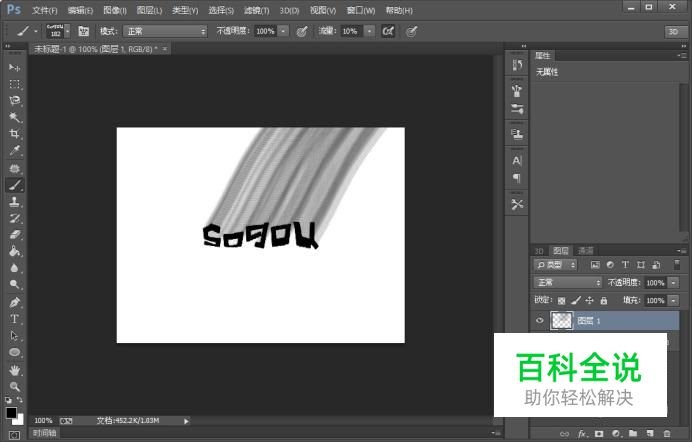Select the Eyedropper tool
This screenshot has height=442, width=692.
[15, 151]
